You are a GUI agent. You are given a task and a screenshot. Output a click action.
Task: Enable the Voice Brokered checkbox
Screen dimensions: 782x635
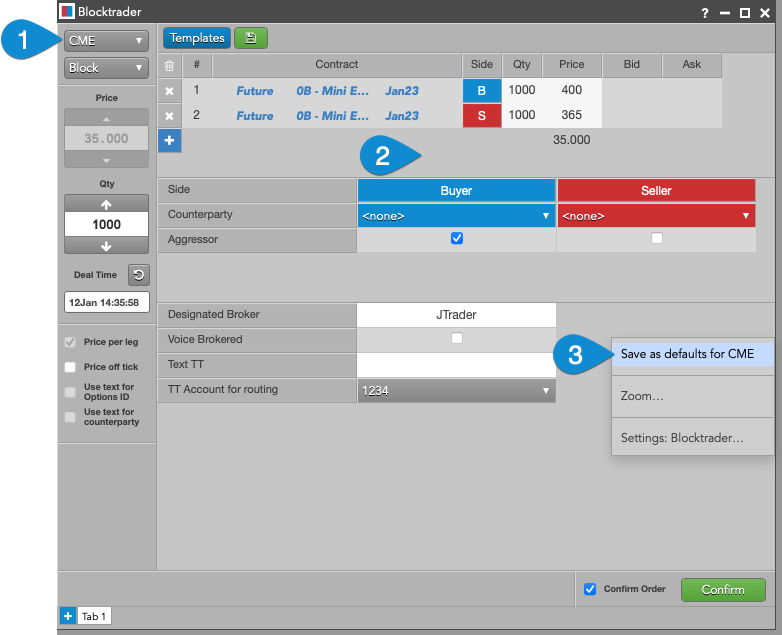pyautogui.click(x=457, y=339)
